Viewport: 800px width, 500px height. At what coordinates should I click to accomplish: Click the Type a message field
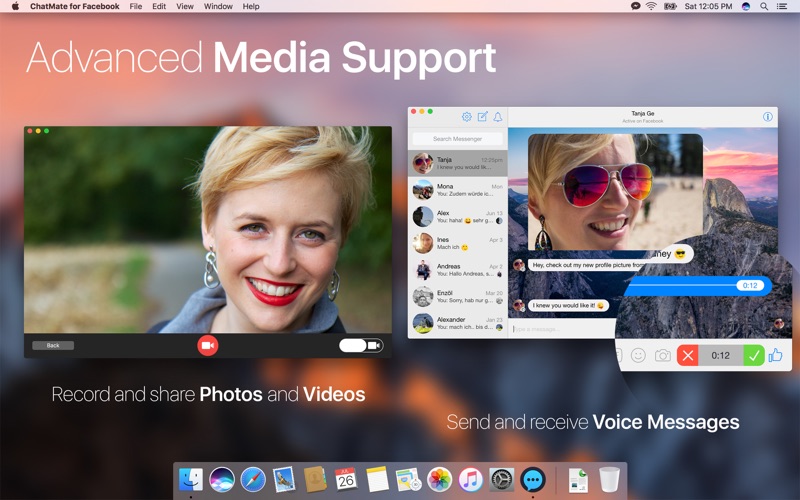coord(561,329)
